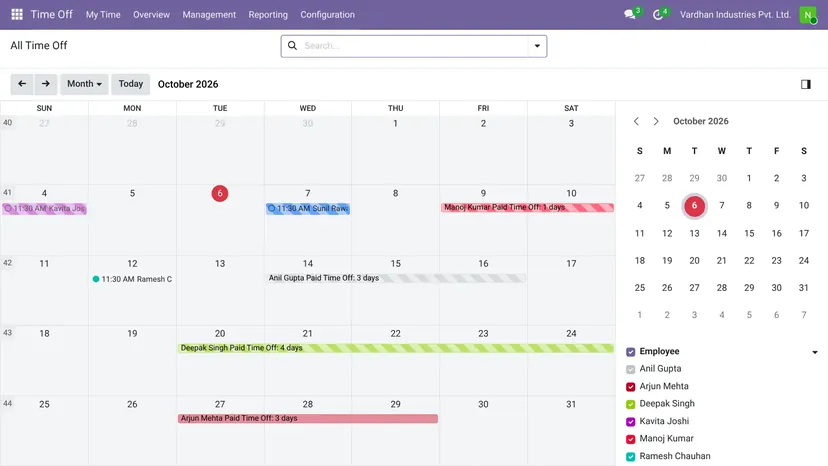Click the search magnifier icon
Screen dimensions: 828x466
click(292, 46)
